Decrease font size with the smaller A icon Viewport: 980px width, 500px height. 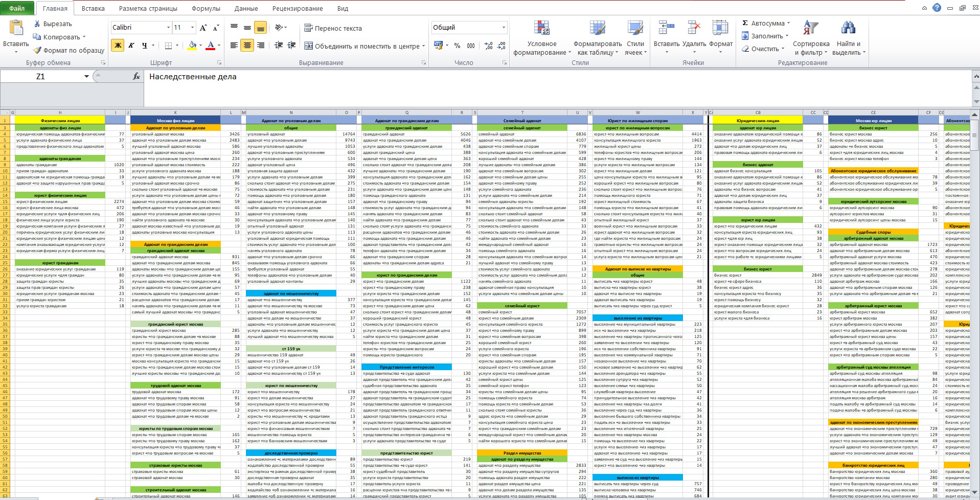coord(216,28)
